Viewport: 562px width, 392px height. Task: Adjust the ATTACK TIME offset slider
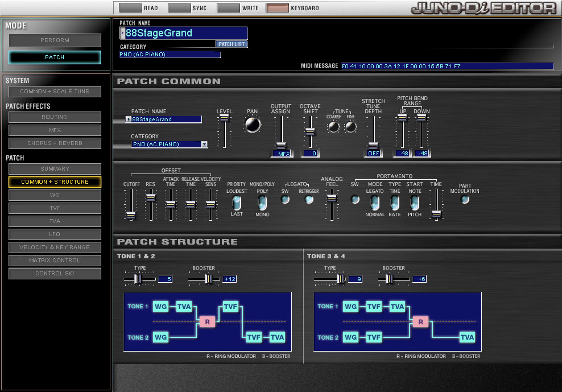(171, 204)
